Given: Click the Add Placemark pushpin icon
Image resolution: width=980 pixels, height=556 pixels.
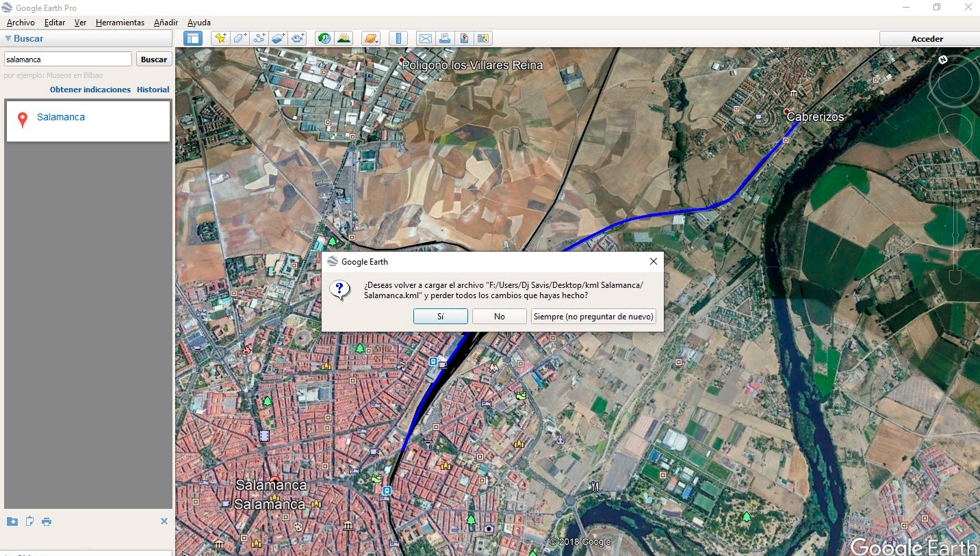Looking at the screenshot, I should pos(220,38).
